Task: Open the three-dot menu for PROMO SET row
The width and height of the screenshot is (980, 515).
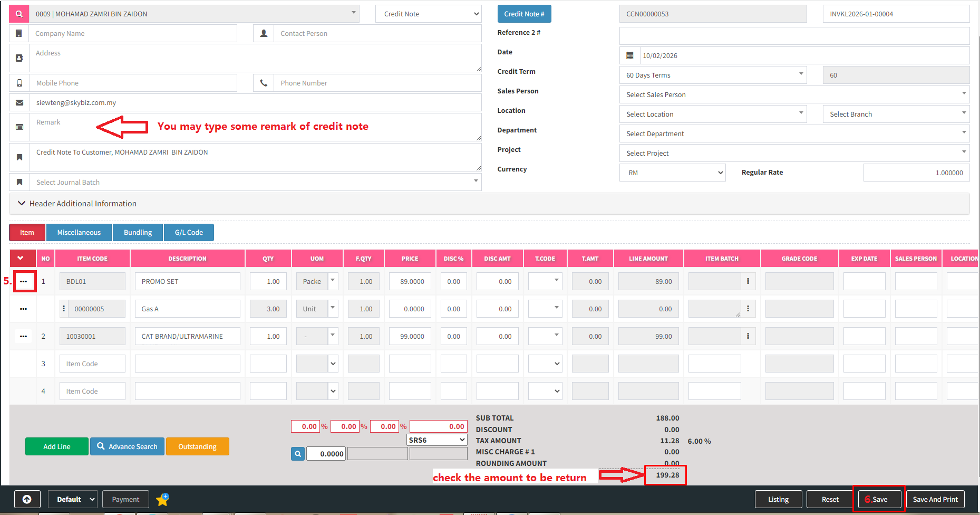Action: click(23, 281)
